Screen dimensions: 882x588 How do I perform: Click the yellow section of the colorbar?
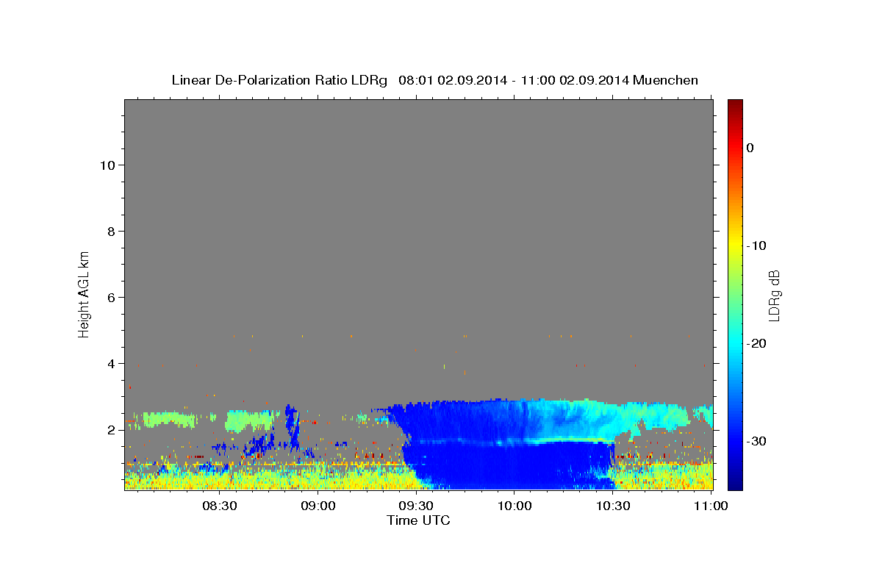click(735, 245)
